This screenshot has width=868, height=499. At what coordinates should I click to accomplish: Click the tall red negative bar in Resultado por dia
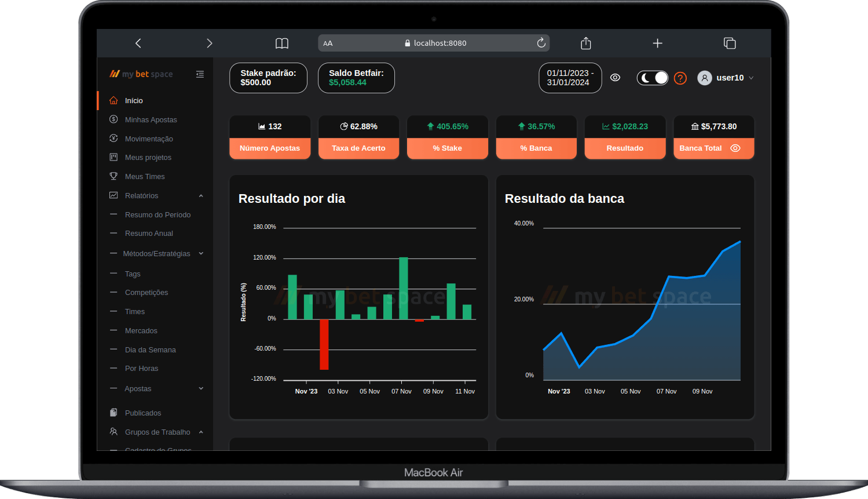tap(324, 344)
